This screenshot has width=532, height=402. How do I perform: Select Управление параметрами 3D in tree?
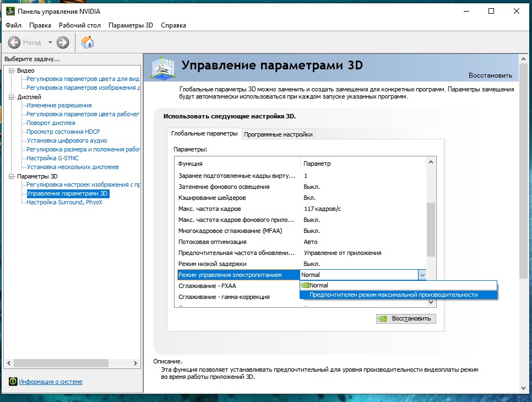[67, 193]
